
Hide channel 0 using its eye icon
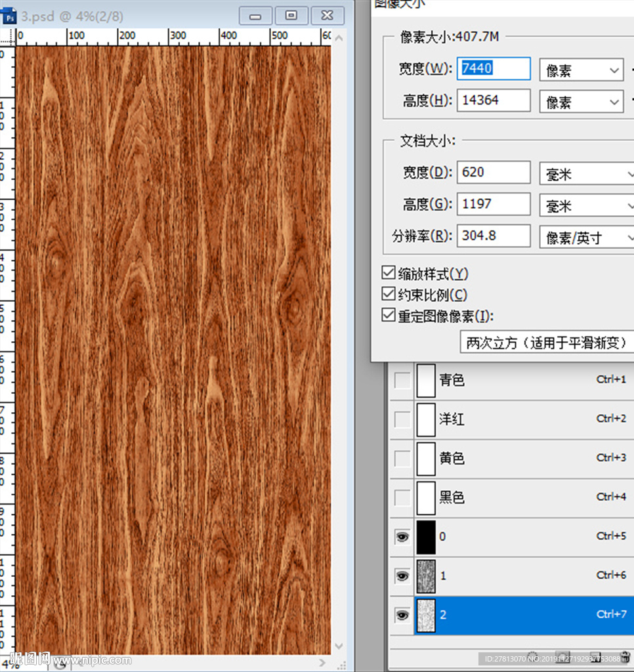402,537
